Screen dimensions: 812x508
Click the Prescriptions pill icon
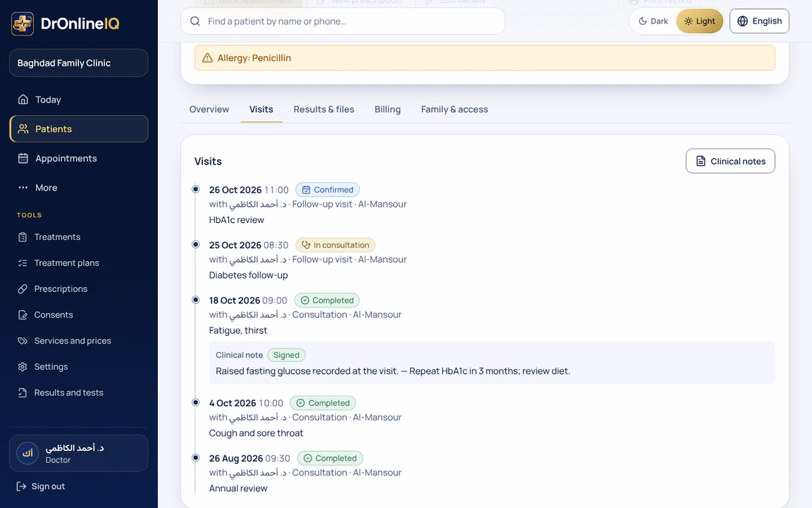(x=22, y=289)
